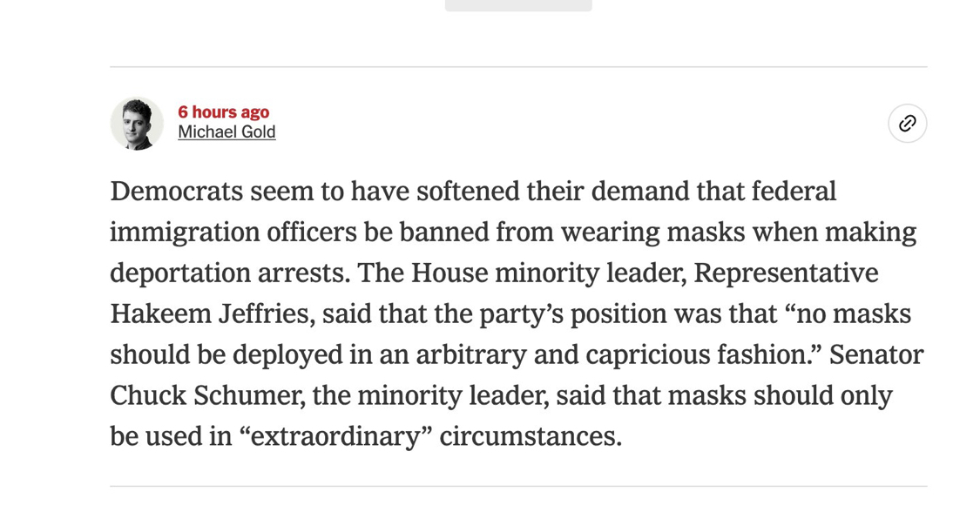This screenshot has height=519, width=980.
Task: Click the "6 hours ago" timestamp
Action: (223, 111)
